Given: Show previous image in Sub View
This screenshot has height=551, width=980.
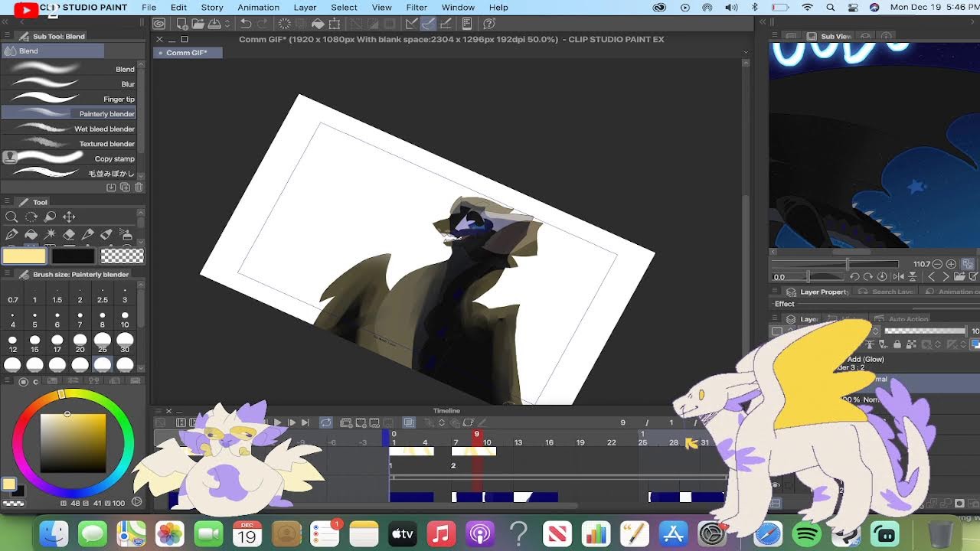Looking at the screenshot, I should click(932, 277).
